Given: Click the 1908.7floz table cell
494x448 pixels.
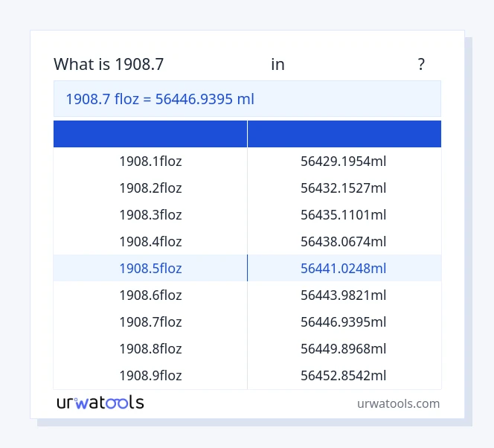Looking at the screenshot, I should 150,322.
